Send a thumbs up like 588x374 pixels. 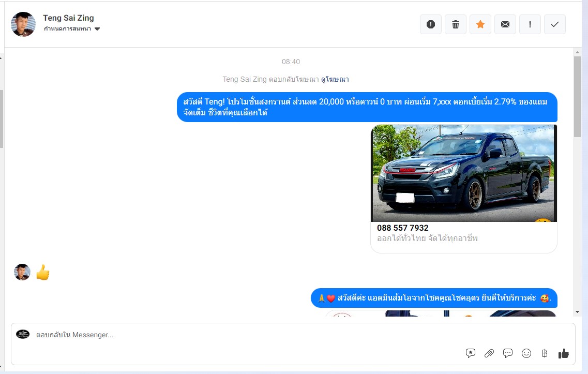point(564,353)
